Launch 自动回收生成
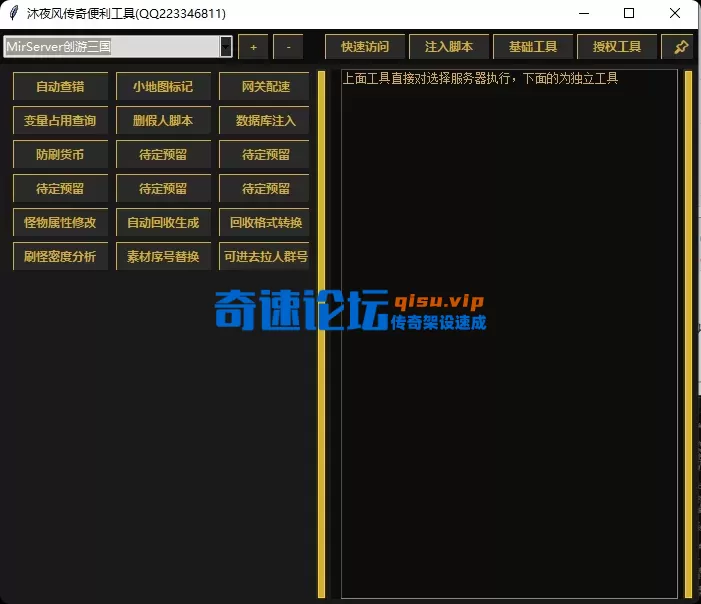The width and height of the screenshot is (701, 604). point(163,222)
